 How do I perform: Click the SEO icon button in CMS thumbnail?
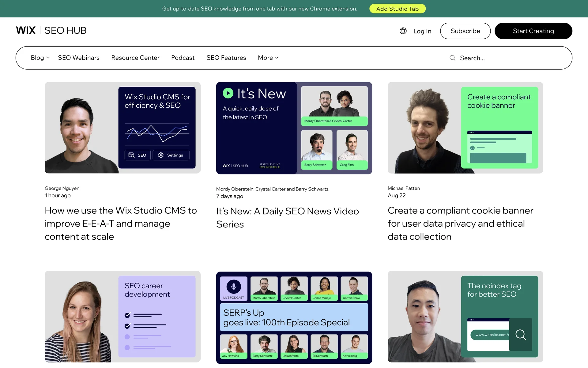point(138,155)
